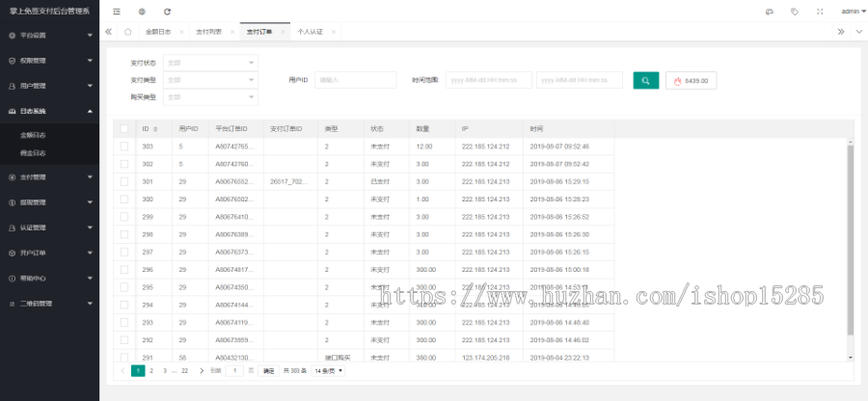Click the table vertical scrollbar
Screen dimensions: 868x401
(851, 241)
